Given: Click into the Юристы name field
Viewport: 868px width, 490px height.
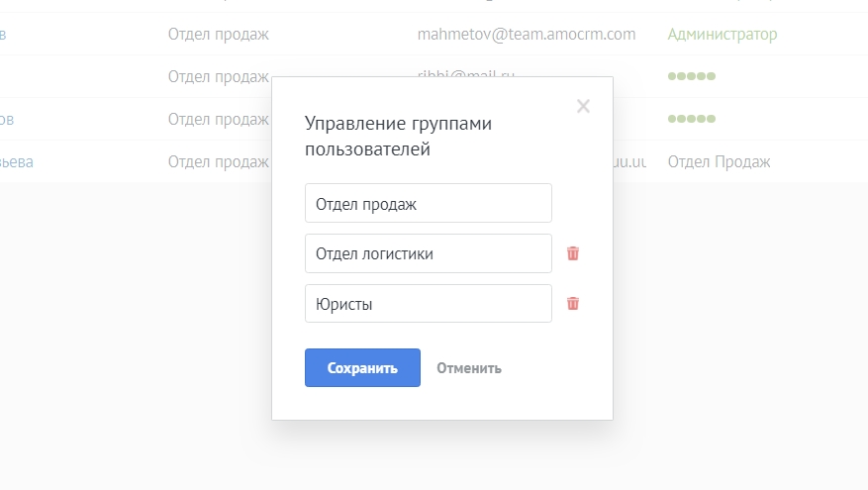Looking at the screenshot, I should point(428,304).
